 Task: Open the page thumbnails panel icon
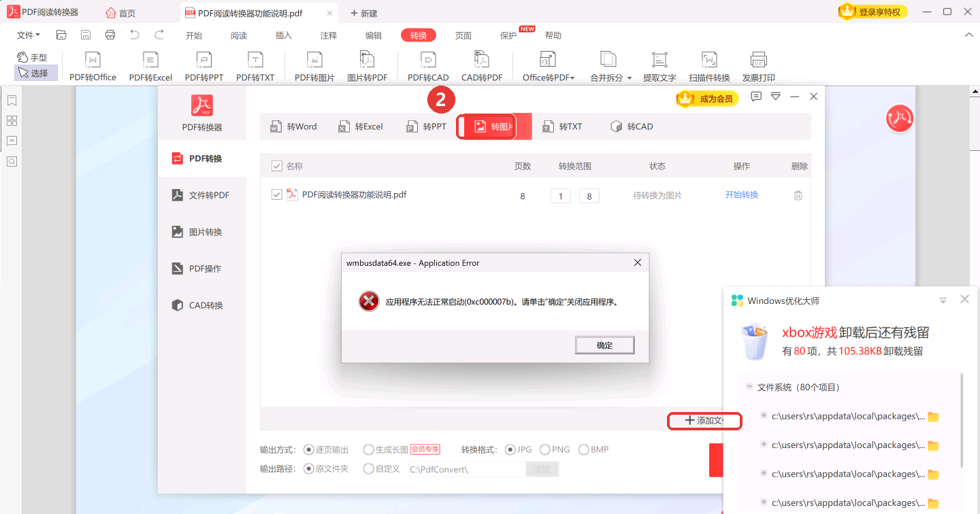click(12, 121)
